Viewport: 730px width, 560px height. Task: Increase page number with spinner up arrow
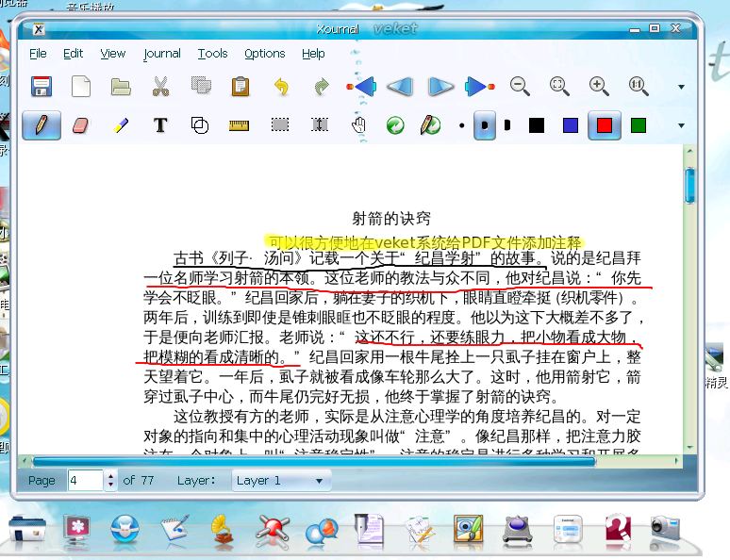point(110,476)
